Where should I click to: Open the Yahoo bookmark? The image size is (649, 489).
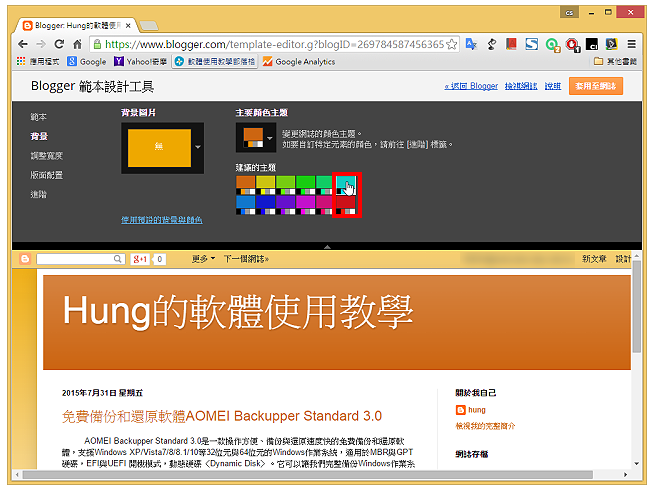[x=141, y=61]
